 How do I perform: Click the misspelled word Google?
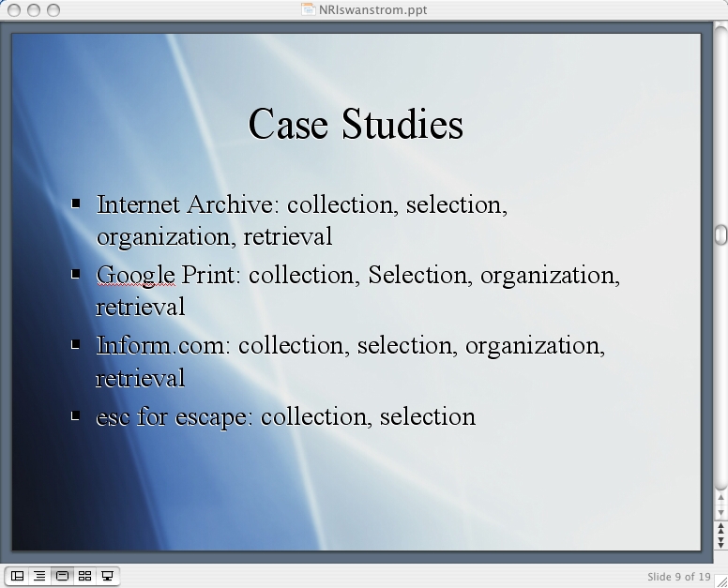tap(136, 276)
